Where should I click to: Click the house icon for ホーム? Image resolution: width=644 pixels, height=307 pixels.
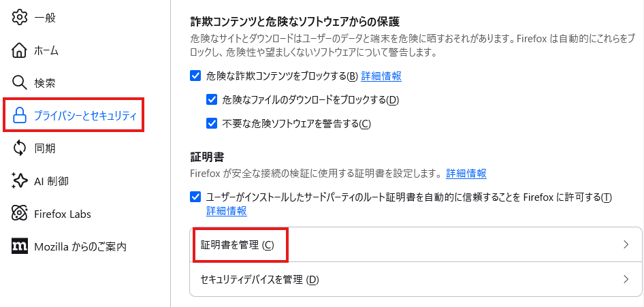(x=19, y=50)
